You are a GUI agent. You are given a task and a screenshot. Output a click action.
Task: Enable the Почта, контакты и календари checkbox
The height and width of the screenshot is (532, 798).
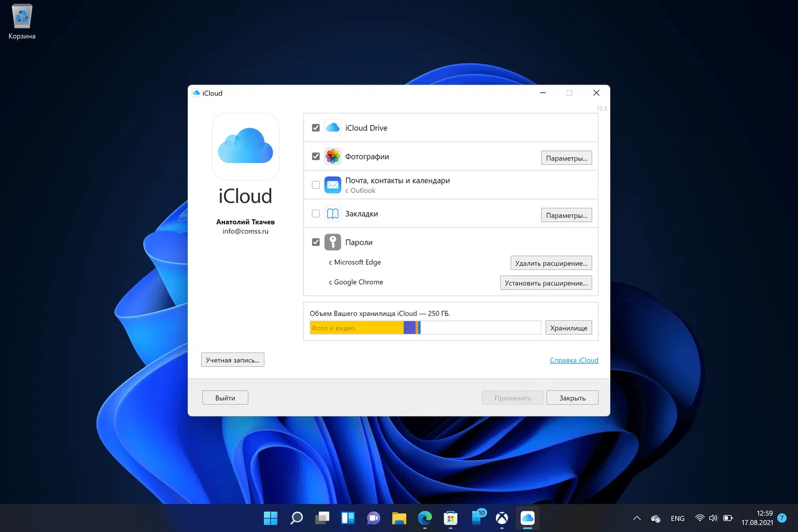tap(316, 185)
